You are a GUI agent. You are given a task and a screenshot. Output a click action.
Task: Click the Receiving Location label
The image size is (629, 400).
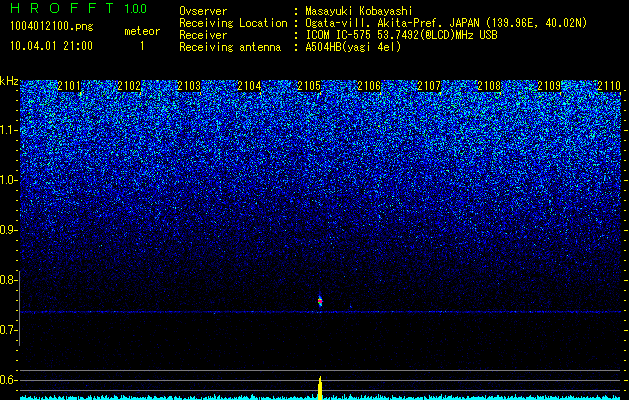(233, 23)
